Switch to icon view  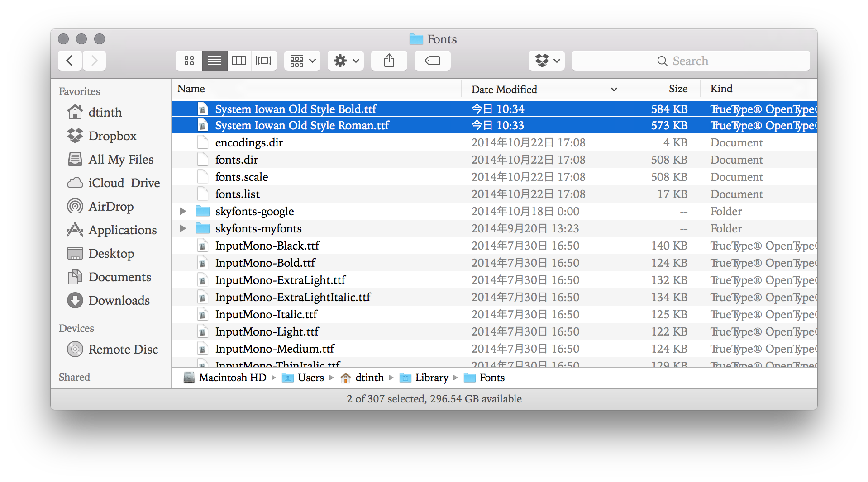(189, 61)
